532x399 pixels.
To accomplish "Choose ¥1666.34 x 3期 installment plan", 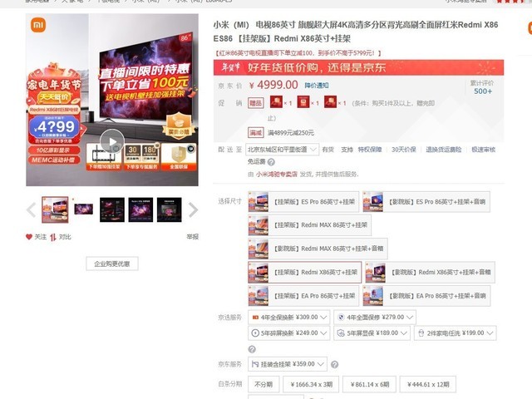I will tap(311, 384).
